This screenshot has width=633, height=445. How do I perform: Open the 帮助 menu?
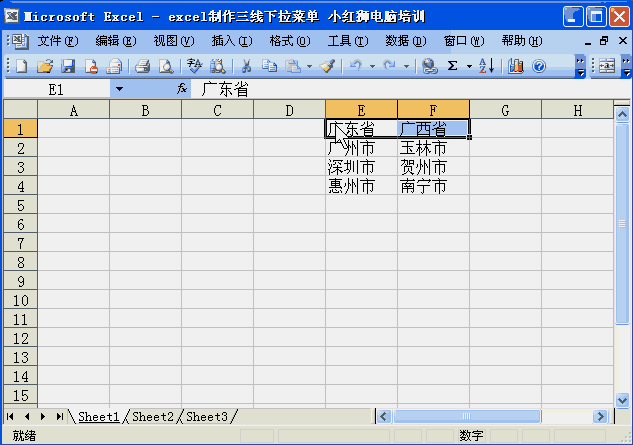(x=522, y=41)
